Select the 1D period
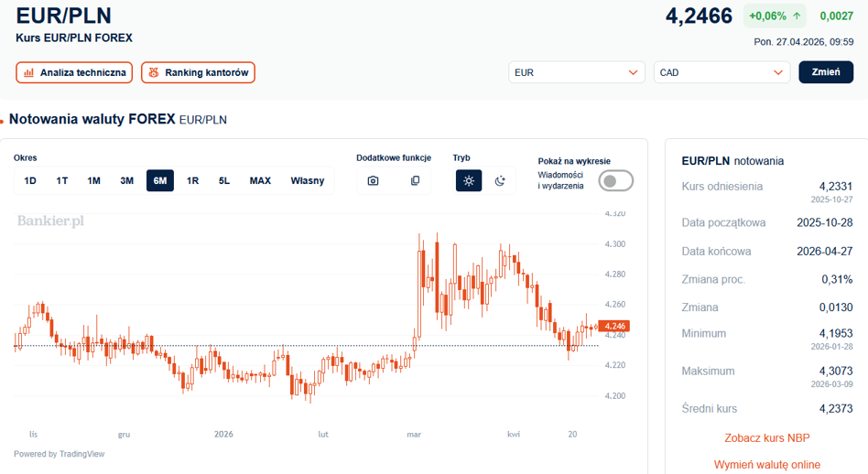 (x=30, y=181)
